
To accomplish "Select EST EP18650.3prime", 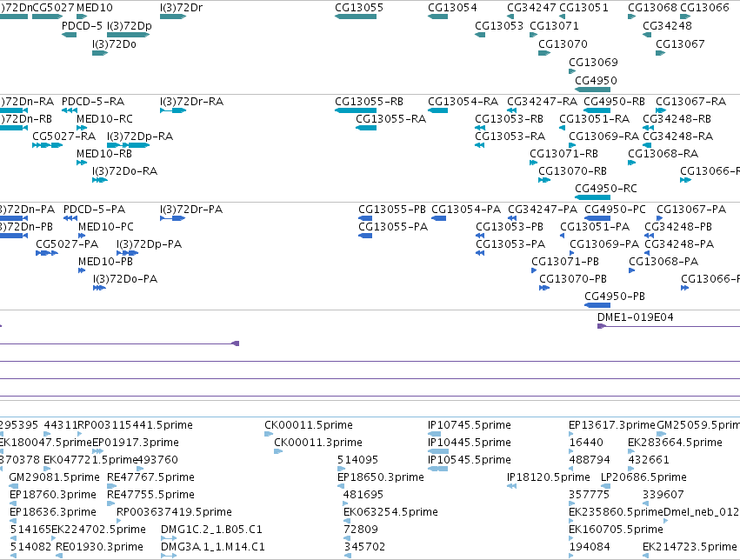I will (380, 477).
